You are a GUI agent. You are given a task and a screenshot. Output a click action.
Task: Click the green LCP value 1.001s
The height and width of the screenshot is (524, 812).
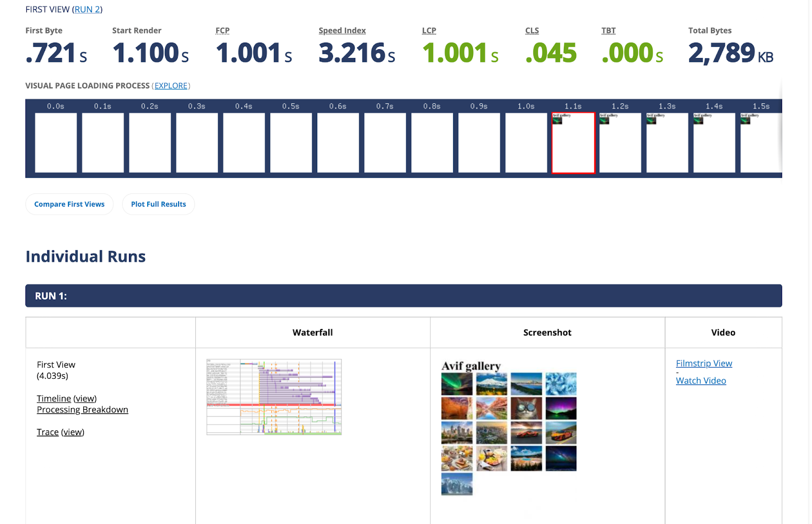coord(460,53)
